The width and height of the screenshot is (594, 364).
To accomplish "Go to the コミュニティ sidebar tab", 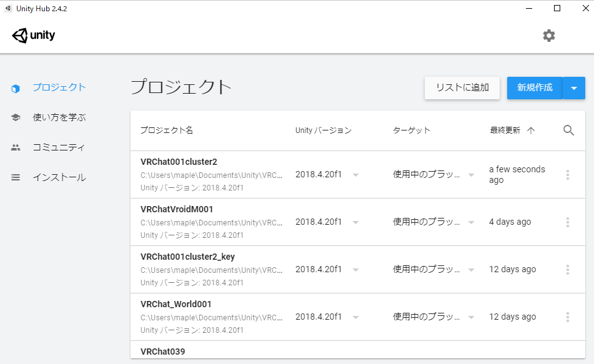I will tap(59, 147).
